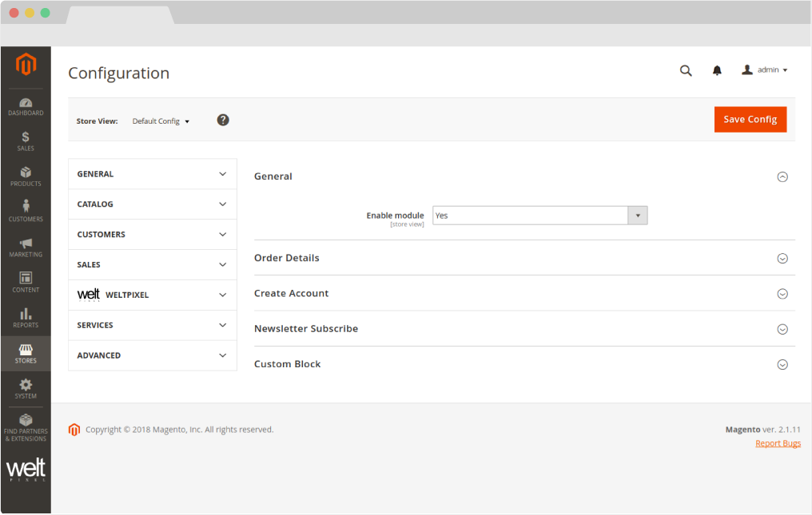Open the admin account menu
This screenshot has height=515, width=812.
pos(765,70)
